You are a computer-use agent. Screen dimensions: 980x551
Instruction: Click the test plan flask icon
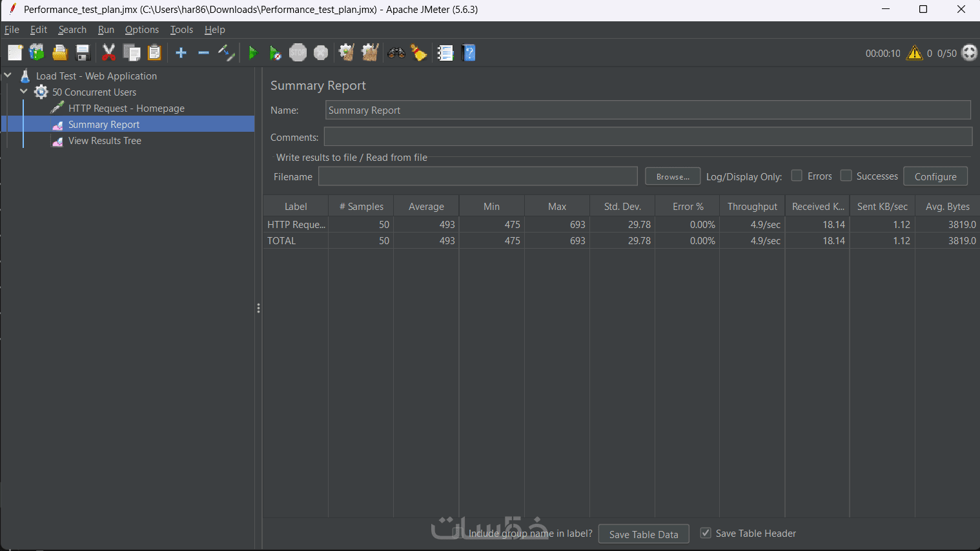[x=25, y=76]
